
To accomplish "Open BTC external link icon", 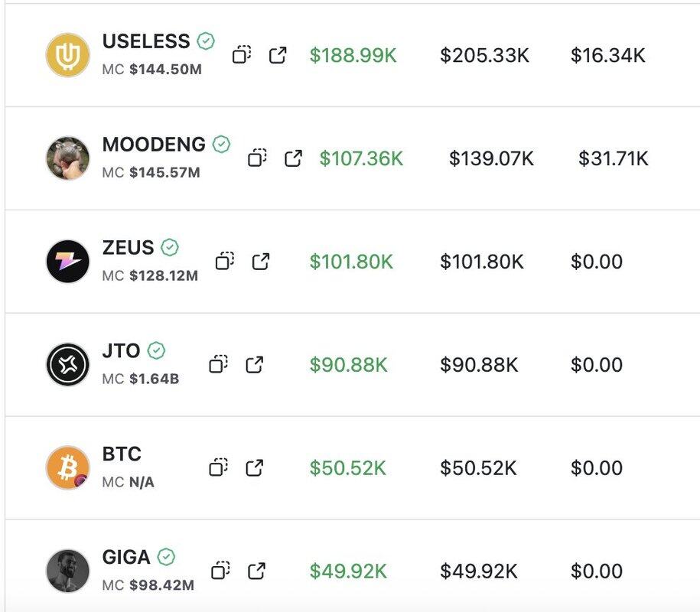I will pos(255,467).
